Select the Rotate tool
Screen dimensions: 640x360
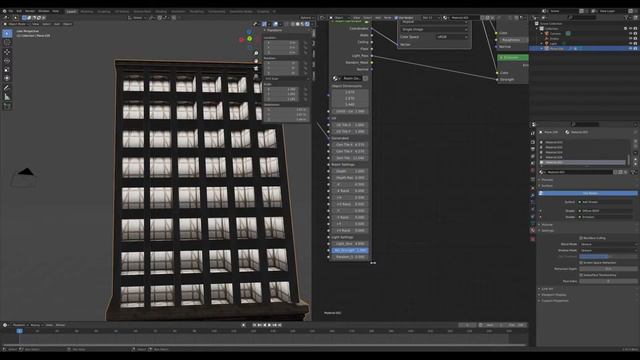[7, 60]
